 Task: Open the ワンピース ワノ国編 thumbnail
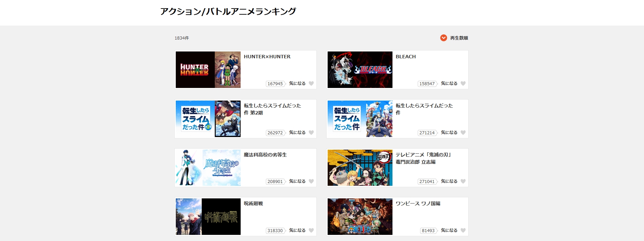(x=360, y=216)
